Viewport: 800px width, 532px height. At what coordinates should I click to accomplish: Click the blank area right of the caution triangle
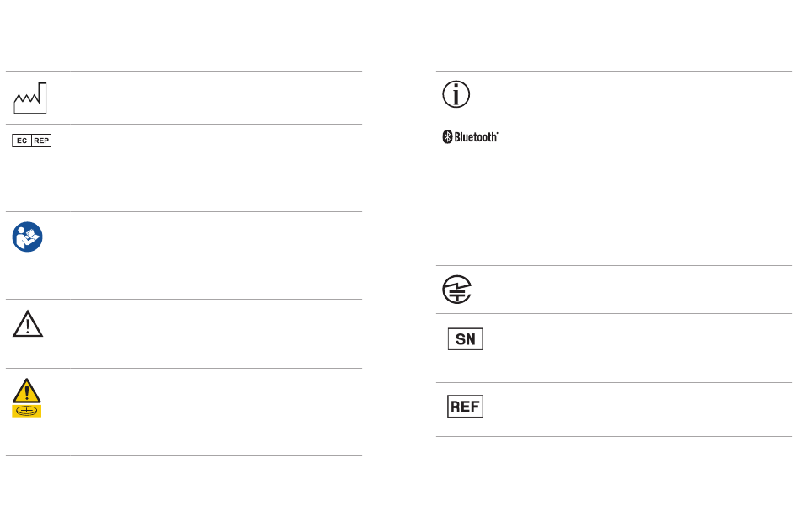point(216,334)
